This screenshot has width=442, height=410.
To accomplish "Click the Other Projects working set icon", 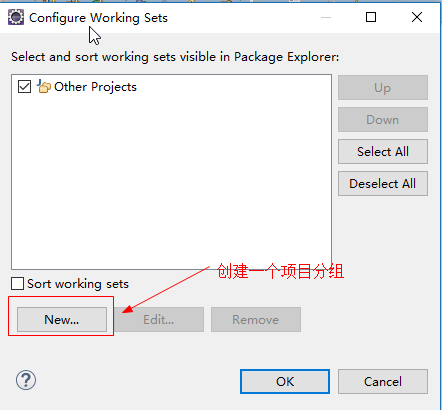I will [x=44, y=86].
